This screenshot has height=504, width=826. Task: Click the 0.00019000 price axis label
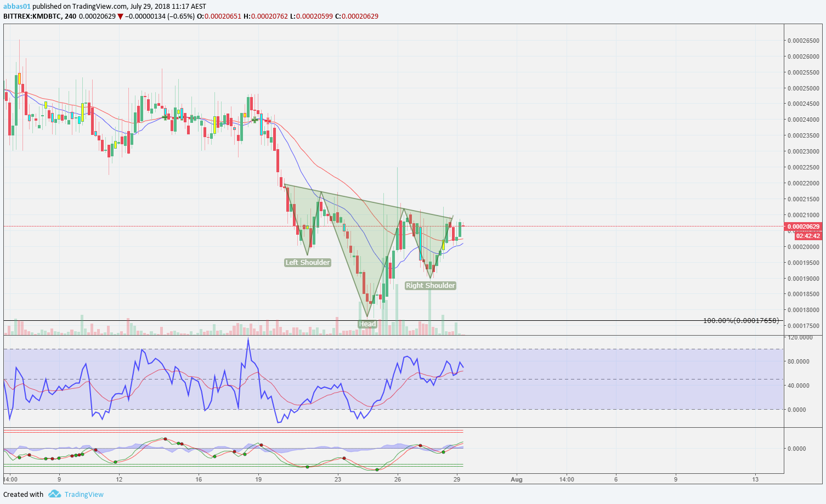pos(804,279)
